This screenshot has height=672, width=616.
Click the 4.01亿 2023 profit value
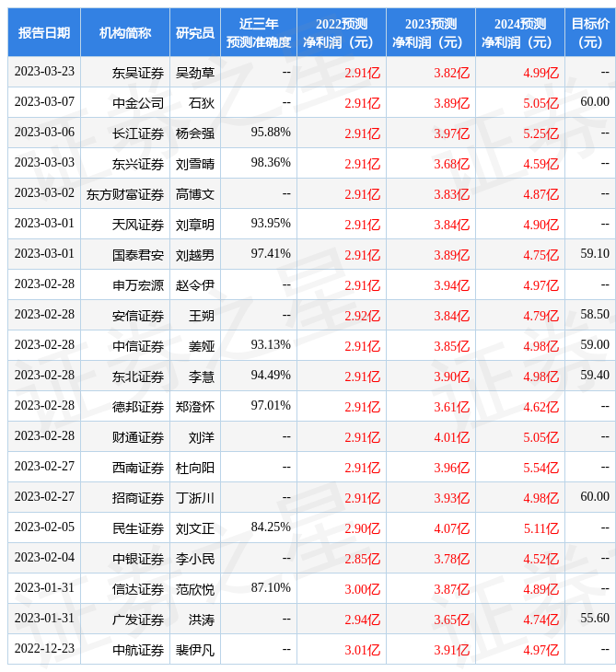coord(451,437)
